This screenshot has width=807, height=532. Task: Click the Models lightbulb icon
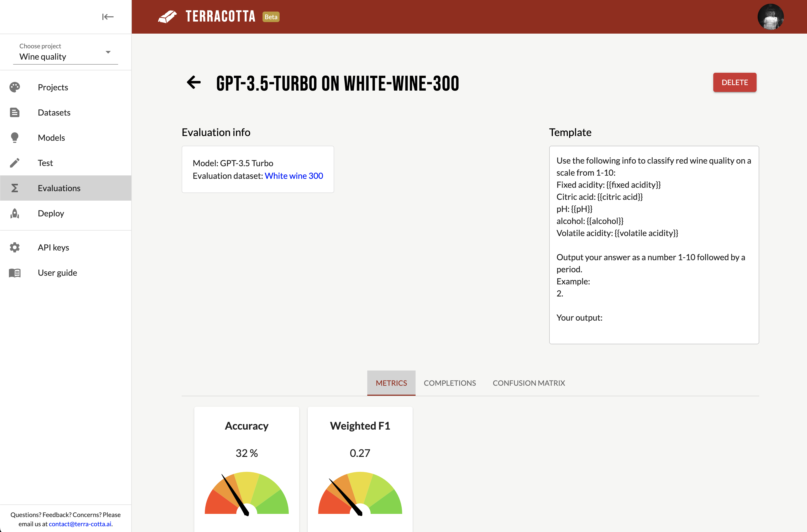15,137
